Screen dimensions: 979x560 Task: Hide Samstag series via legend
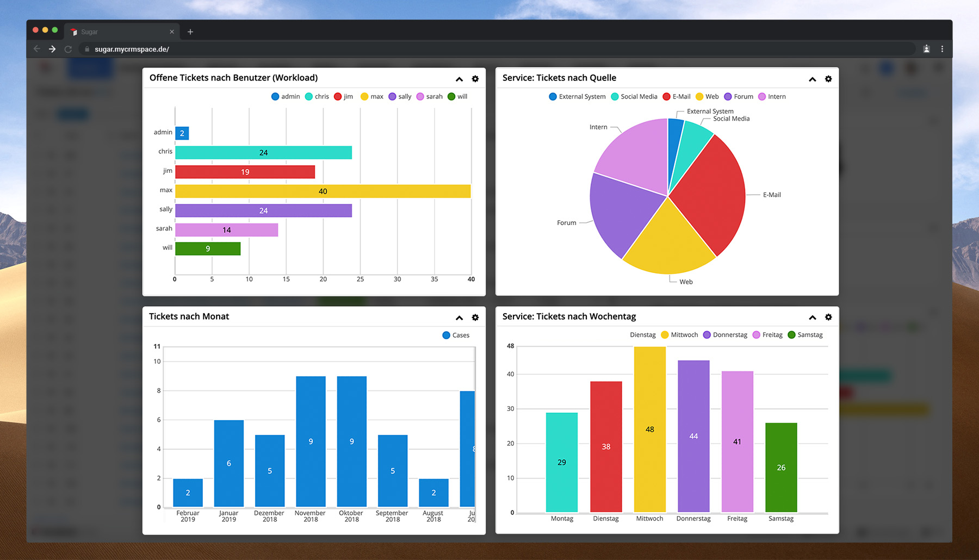[805, 335]
